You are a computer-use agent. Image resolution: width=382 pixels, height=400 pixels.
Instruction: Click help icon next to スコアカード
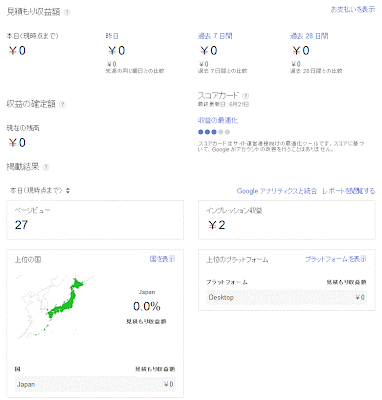click(246, 96)
